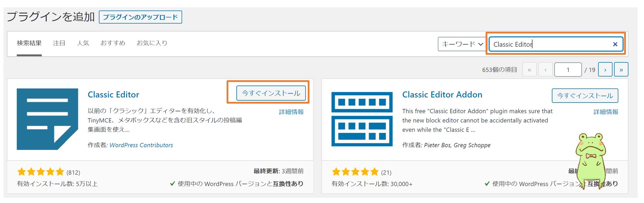The image size is (644, 203).
Task: Expand the keyword selector chevron
Action: tap(481, 44)
